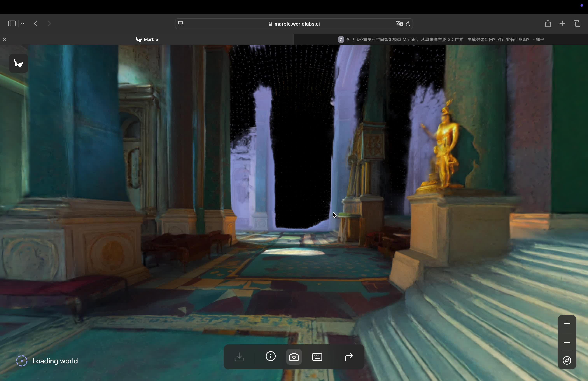Click the forward navigation arrow

50,24
